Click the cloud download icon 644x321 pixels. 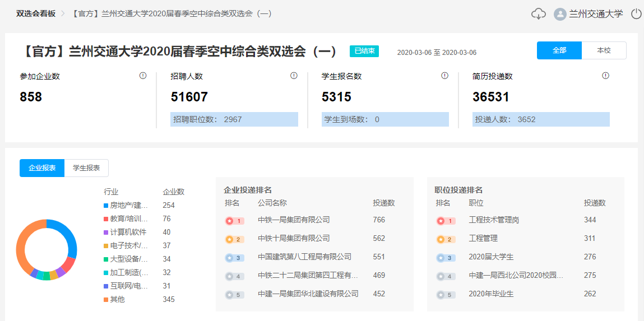[x=538, y=14]
